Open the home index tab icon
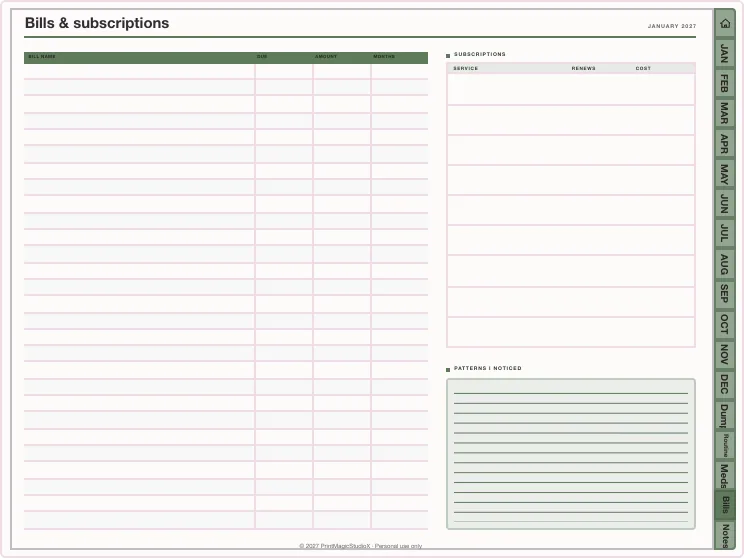 [725, 23]
